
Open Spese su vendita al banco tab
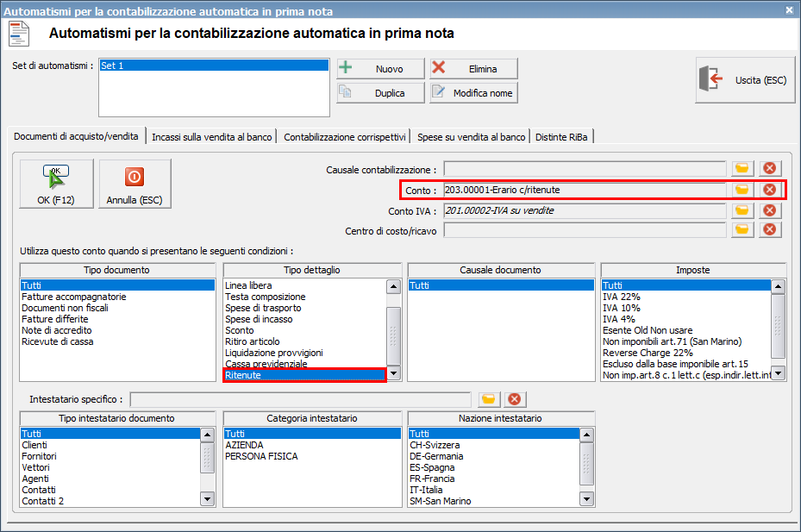[471, 137]
